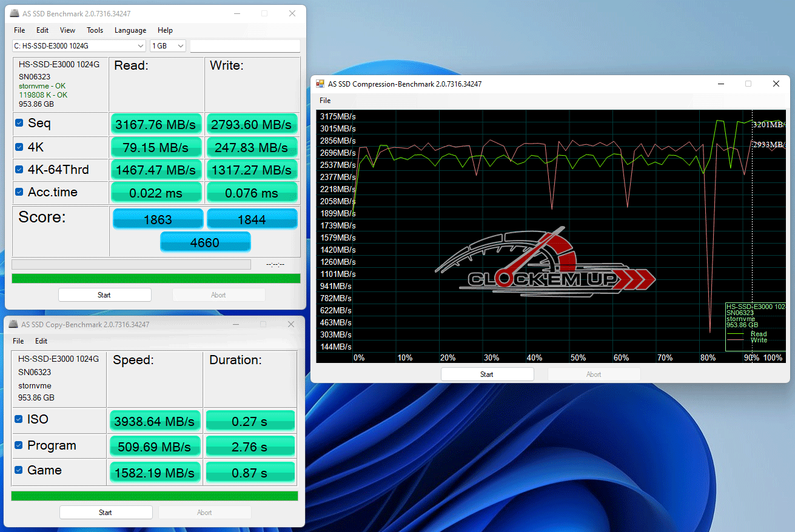Open the drive selection dropdown HS-SSD-E3000
Image resolution: width=795 pixels, height=532 pixels.
pos(79,46)
